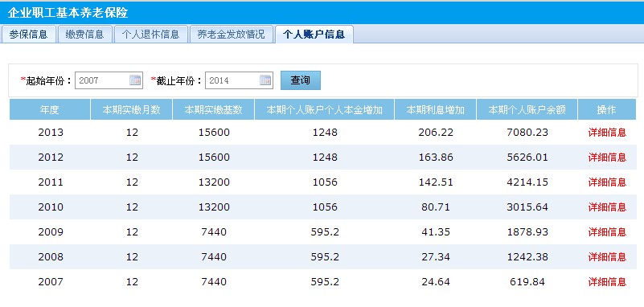644x307 pixels.
Task: Switch to 缴费信息 tab
Action: tap(84, 34)
